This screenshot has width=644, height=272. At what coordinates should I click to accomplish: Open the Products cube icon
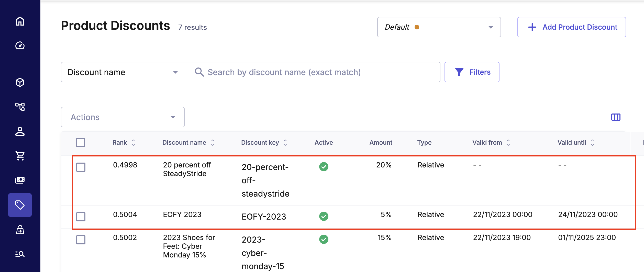(20, 82)
